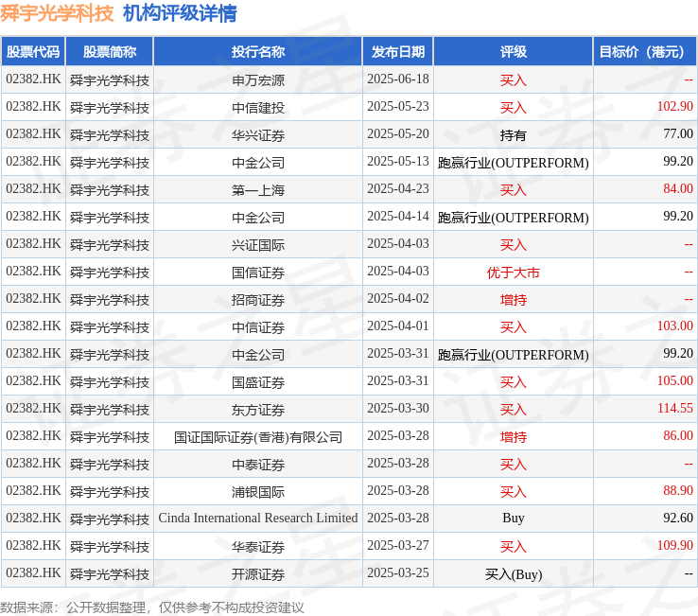Select the 第一上海 broker cell
The height and width of the screenshot is (616, 698).
258,190
